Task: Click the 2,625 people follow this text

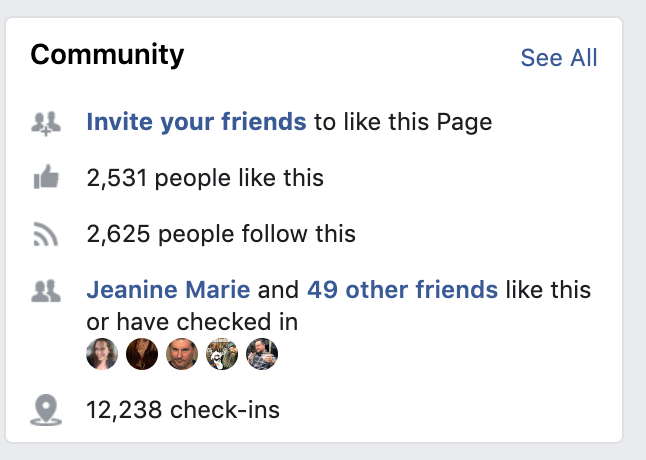Action: coord(221,234)
